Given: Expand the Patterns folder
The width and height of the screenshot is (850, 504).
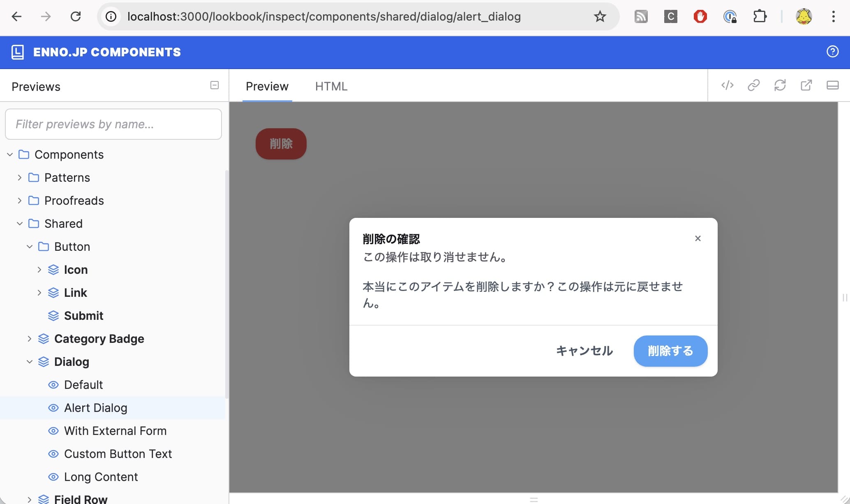Looking at the screenshot, I should point(19,178).
